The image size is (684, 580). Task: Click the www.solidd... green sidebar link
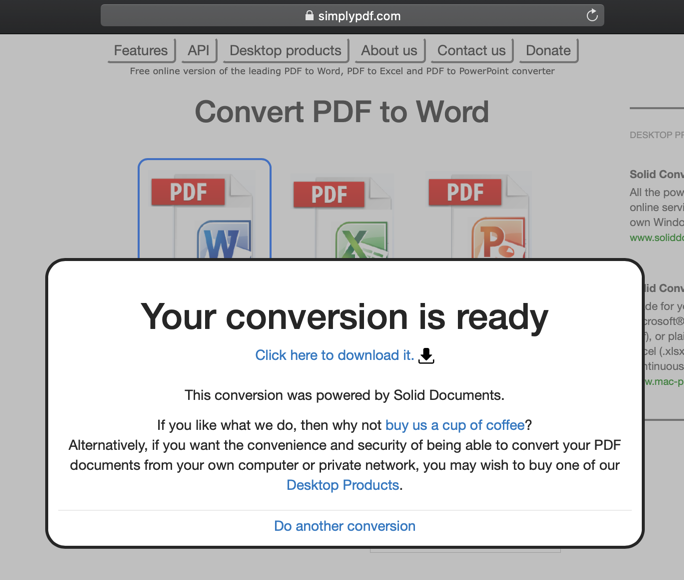pyautogui.click(x=657, y=238)
